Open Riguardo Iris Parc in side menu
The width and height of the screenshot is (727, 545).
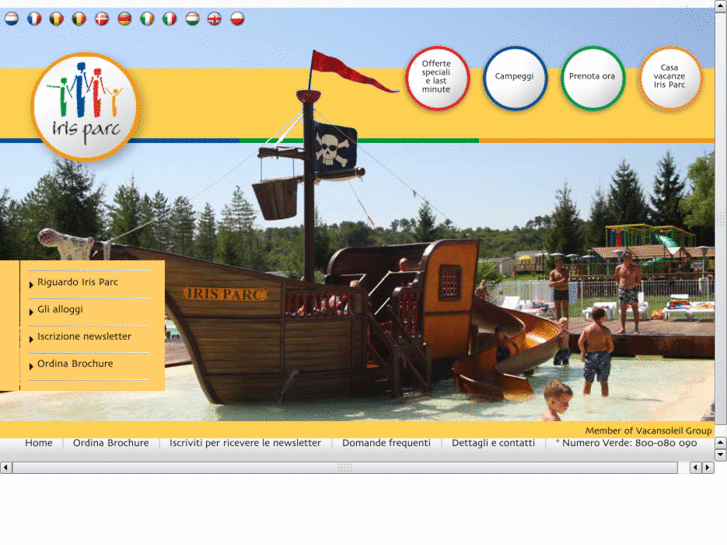(77, 282)
